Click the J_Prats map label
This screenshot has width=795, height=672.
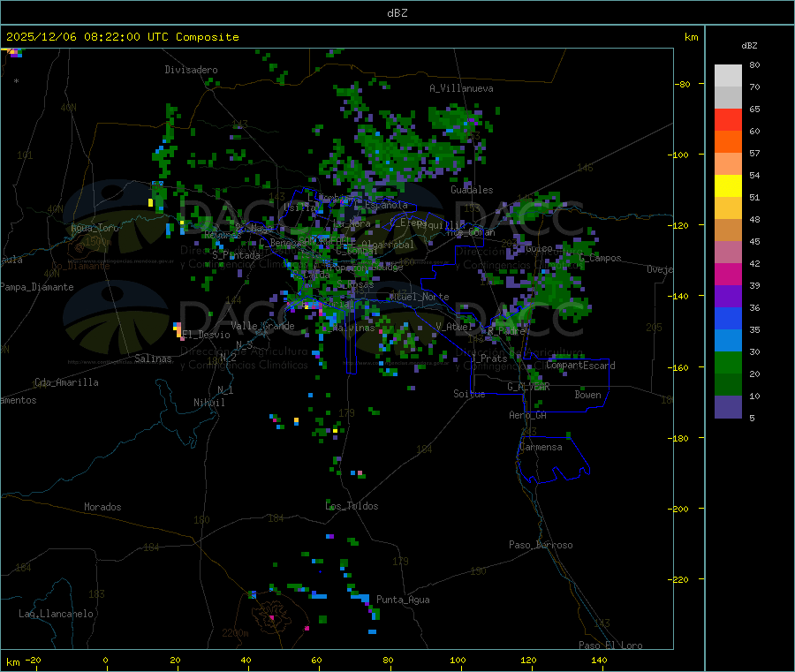click(489, 359)
